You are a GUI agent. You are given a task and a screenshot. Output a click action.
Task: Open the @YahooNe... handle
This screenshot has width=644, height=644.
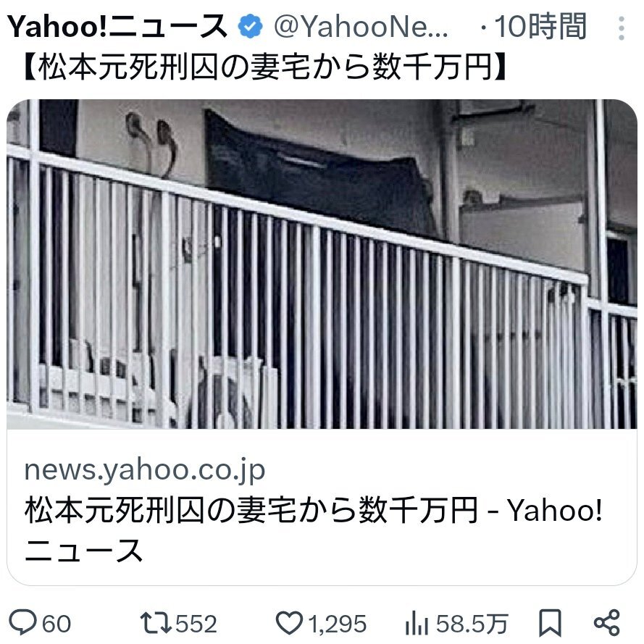pyautogui.click(x=361, y=27)
